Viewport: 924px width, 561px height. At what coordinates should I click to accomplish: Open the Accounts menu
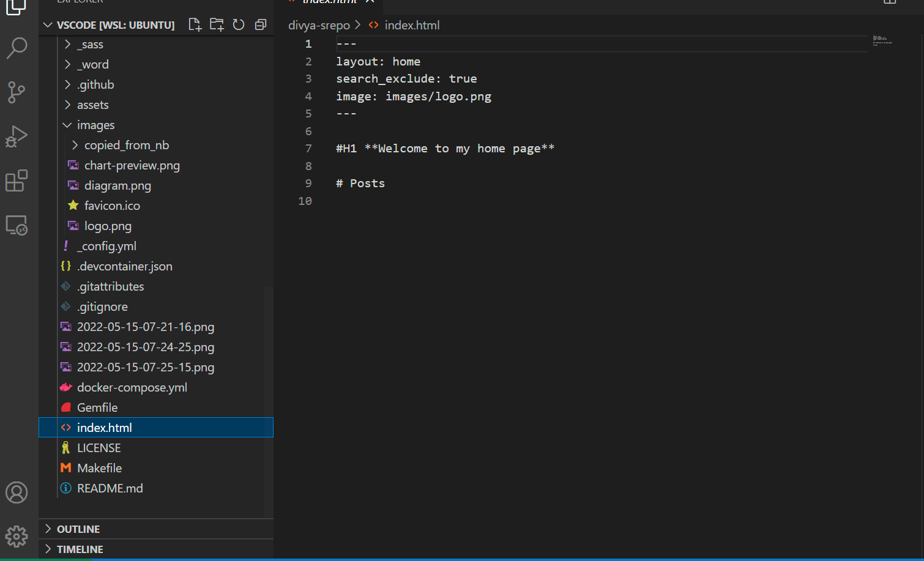[17, 492]
